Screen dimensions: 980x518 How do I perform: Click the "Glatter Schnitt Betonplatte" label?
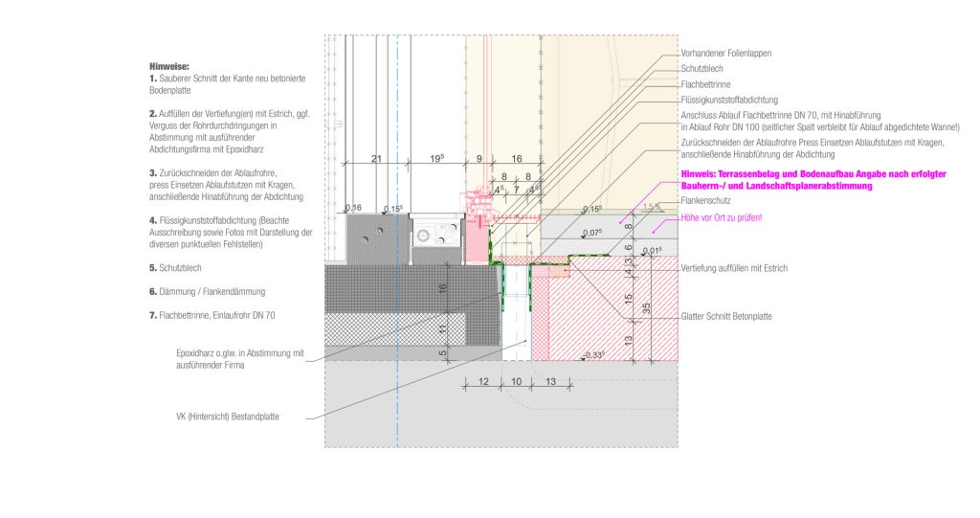(x=726, y=316)
